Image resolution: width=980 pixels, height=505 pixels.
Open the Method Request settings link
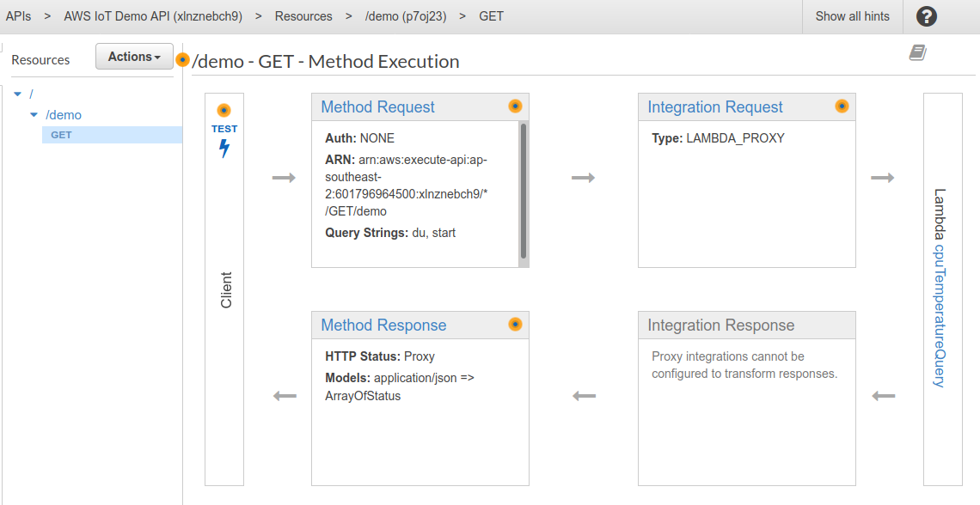coord(377,107)
